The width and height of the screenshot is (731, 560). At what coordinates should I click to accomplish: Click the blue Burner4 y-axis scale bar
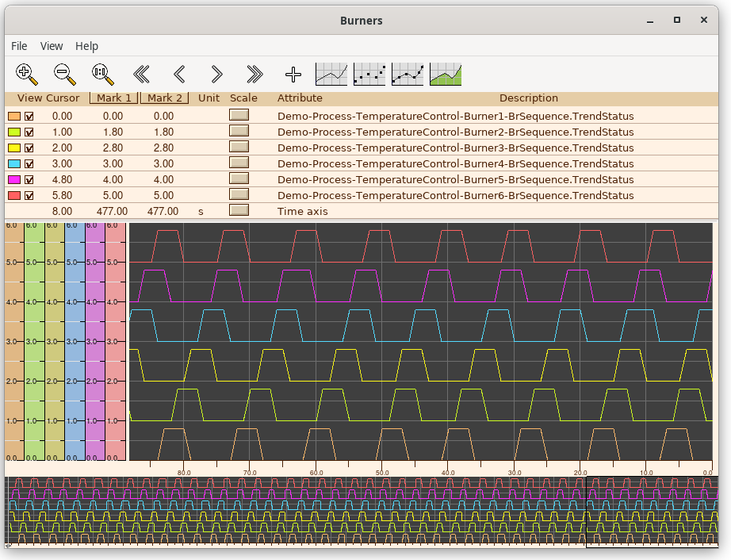pyautogui.click(x=75, y=342)
